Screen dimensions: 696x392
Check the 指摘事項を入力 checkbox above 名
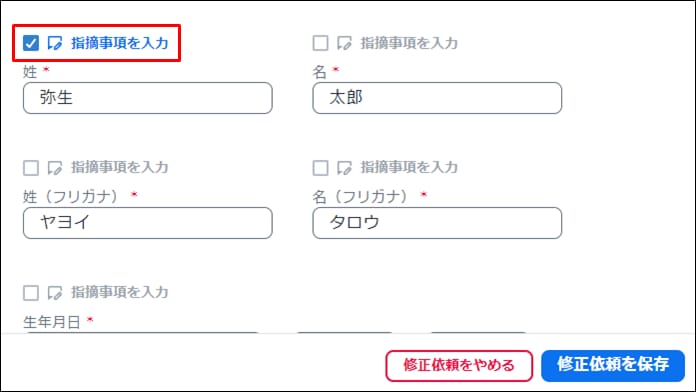tap(320, 43)
